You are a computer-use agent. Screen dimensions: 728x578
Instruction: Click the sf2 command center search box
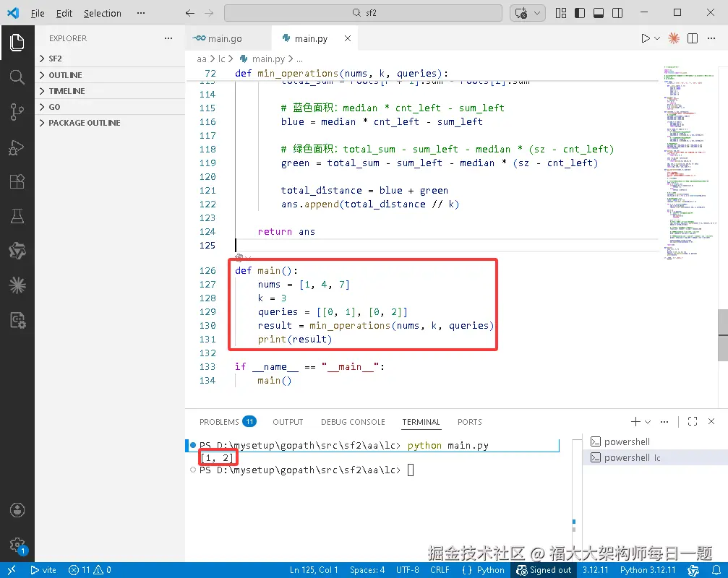pyautogui.click(x=363, y=13)
